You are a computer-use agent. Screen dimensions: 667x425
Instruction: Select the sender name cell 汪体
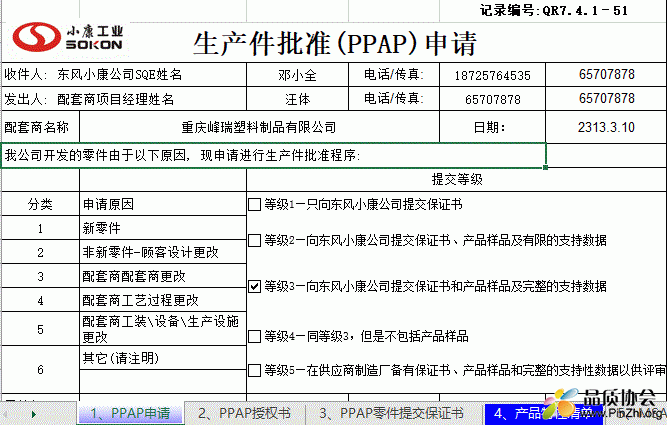coord(297,99)
